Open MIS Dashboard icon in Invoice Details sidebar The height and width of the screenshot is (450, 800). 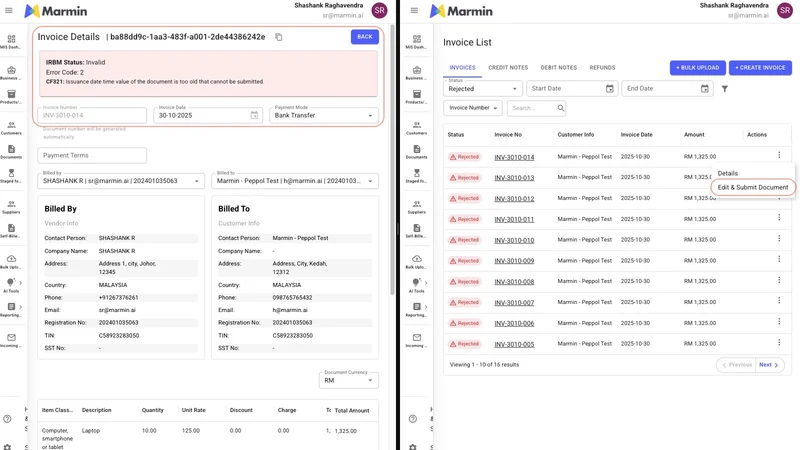point(11,39)
